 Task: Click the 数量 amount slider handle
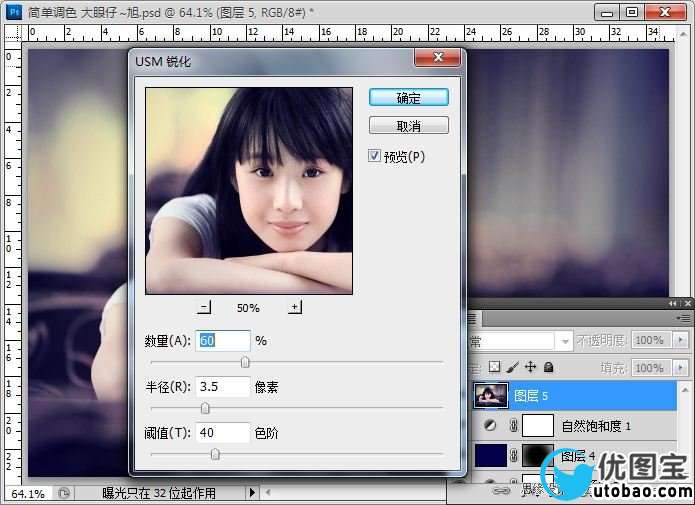point(245,362)
